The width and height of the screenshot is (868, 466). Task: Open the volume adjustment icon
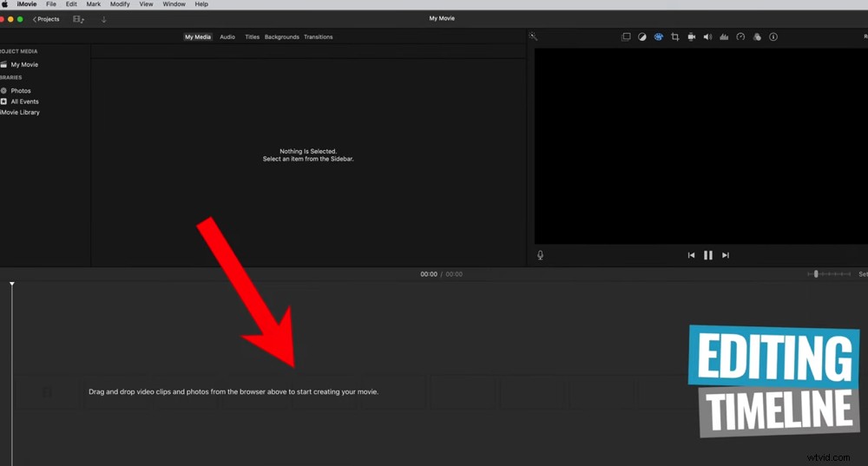(x=707, y=37)
